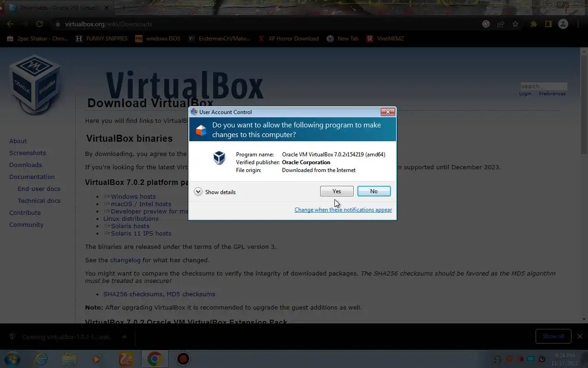The width and height of the screenshot is (588, 368).
Task: Click Show all downloads button
Action: pyautogui.click(x=553, y=336)
